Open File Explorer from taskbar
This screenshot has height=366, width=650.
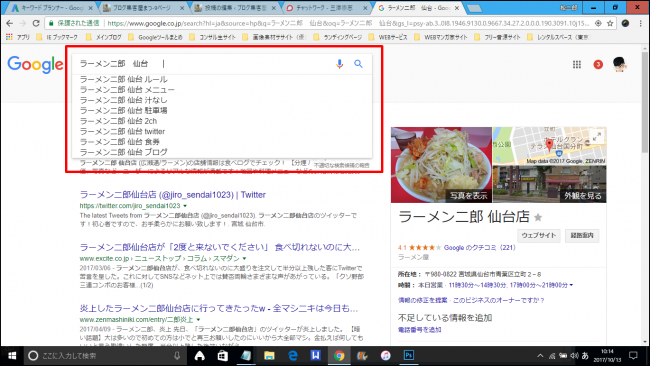coord(269,356)
